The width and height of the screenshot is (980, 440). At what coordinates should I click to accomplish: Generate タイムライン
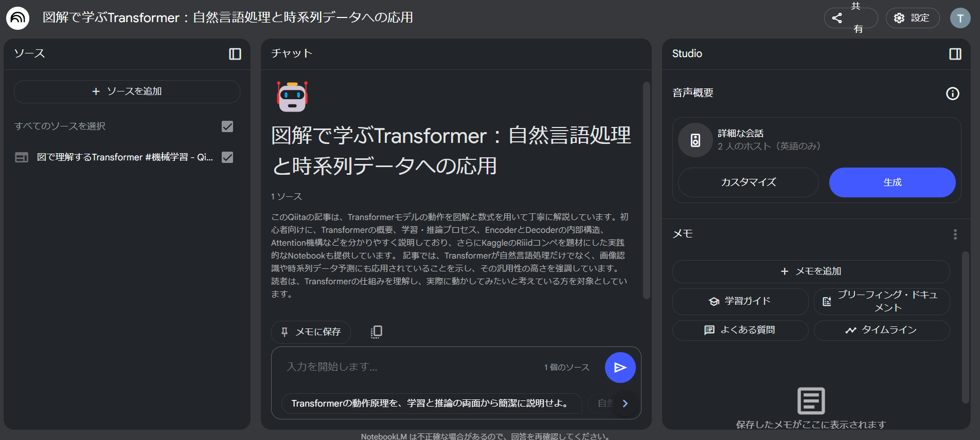coord(882,330)
